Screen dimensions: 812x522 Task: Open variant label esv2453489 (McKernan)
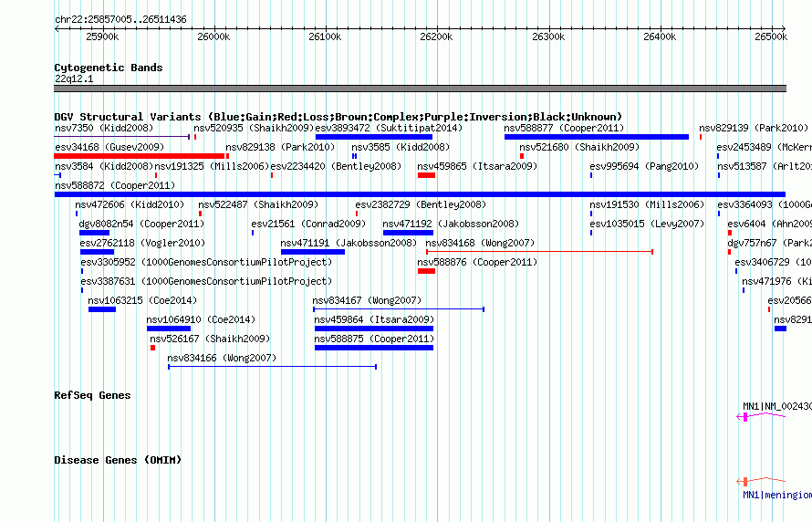pyautogui.click(x=765, y=147)
